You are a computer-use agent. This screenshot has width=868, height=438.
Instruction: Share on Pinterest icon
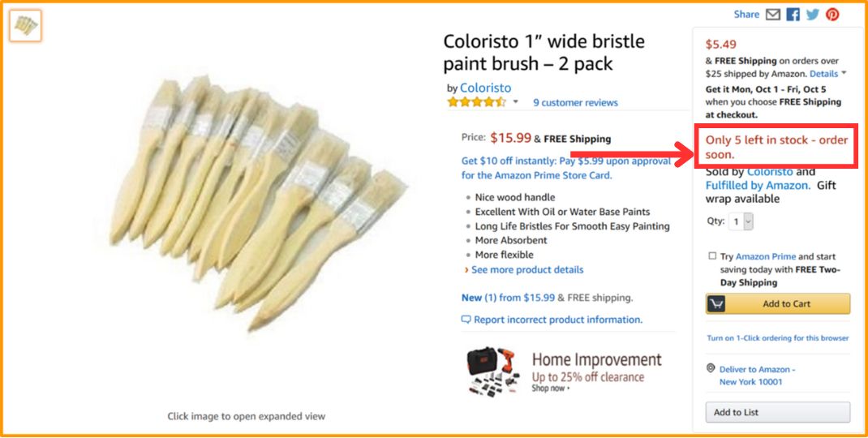point(832,15)
